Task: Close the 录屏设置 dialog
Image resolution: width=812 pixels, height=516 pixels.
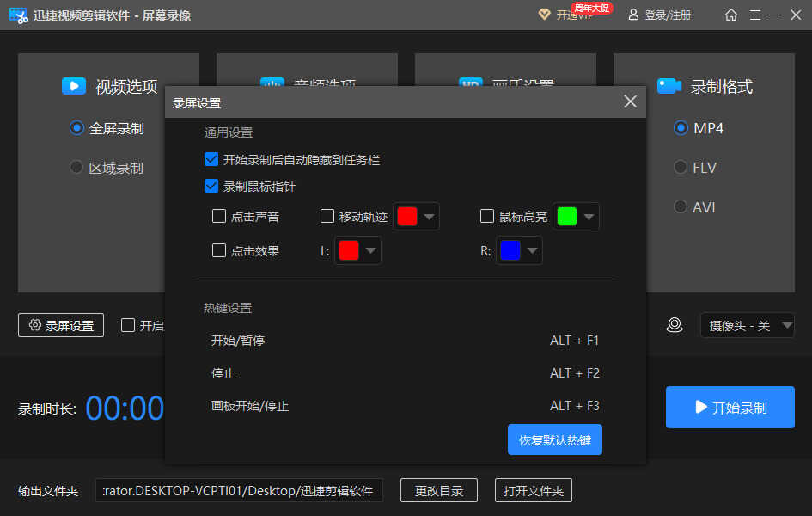Action: [630, 101]
